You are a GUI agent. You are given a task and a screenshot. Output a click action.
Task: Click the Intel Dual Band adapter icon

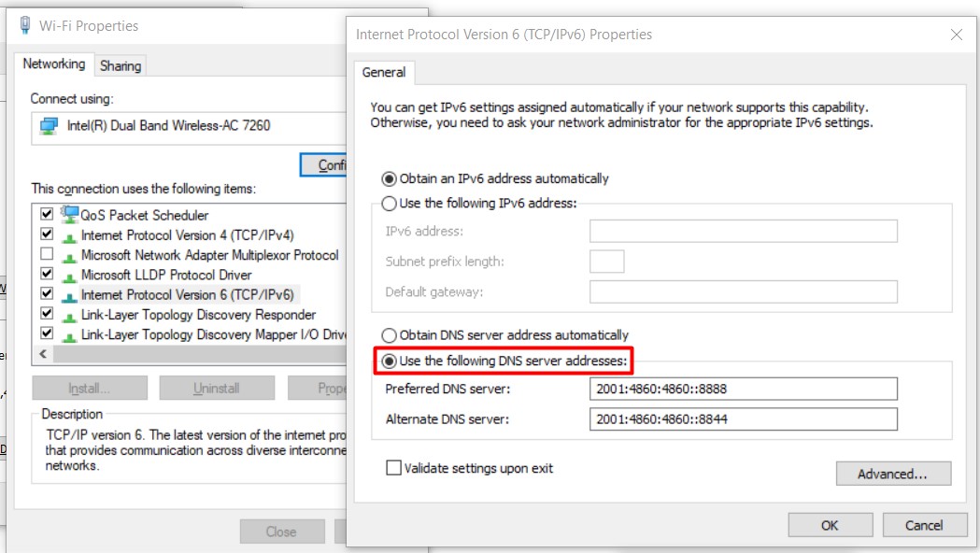click(49, 126)
